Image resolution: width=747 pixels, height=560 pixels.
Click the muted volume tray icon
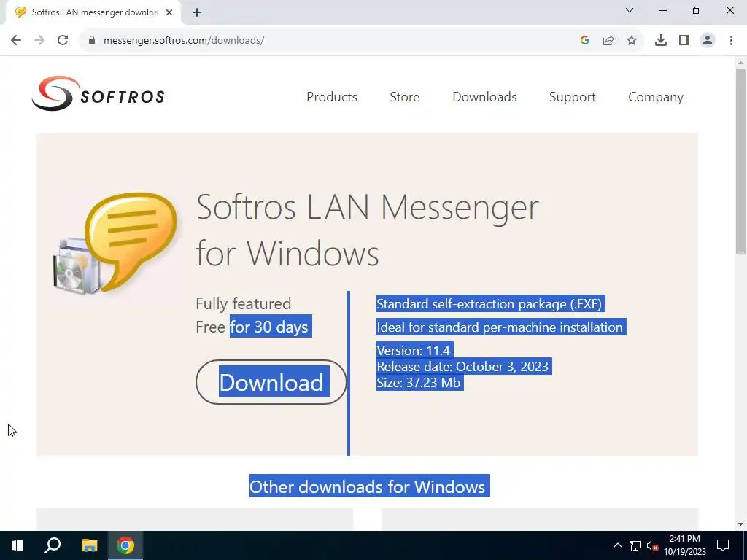coord(652,545)
